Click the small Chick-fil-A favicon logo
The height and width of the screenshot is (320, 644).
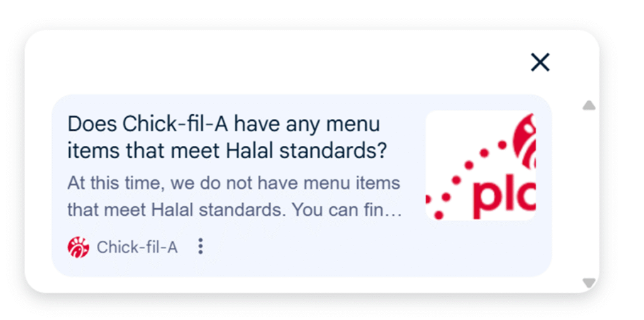point(79,247)
